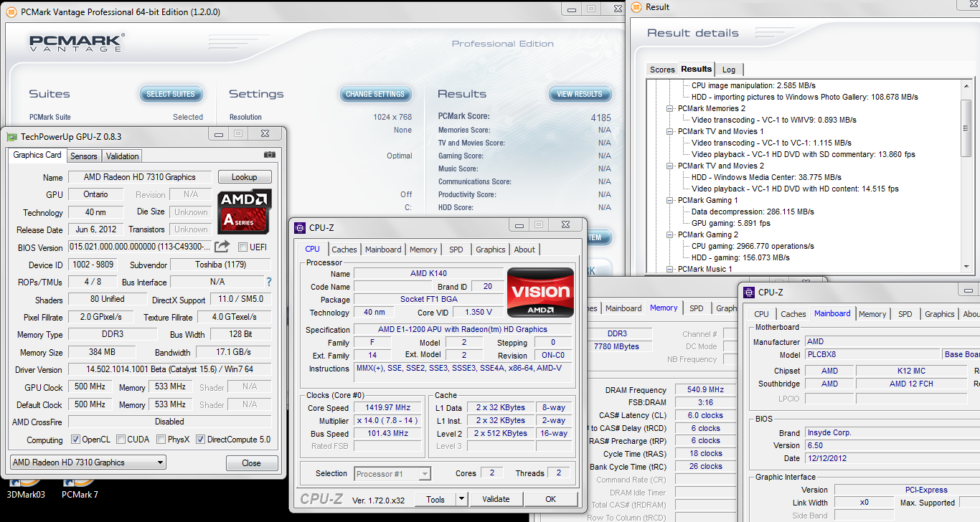Image resolution: width=980 pixels, height=522 pixels.
Task: Click the Result window title bar icon
Action: point(637,7)
